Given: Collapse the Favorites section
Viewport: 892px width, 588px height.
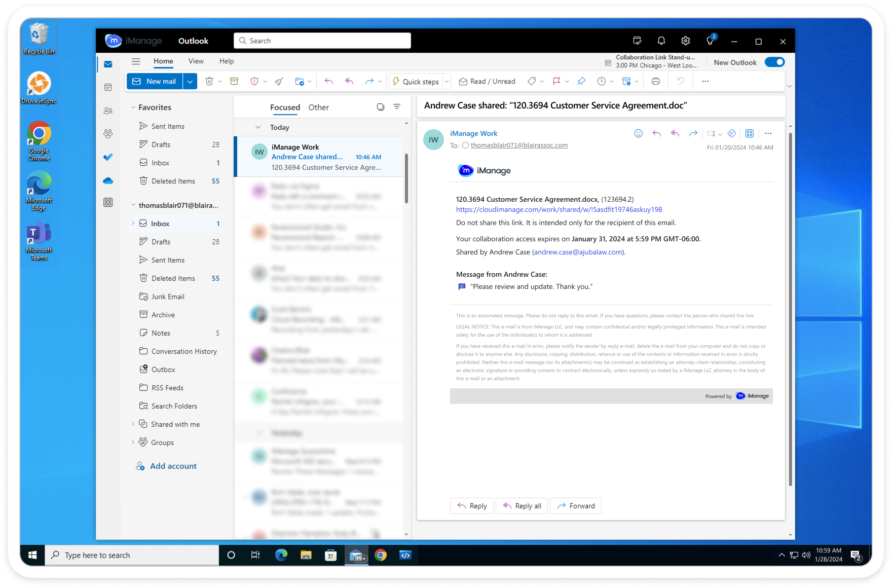Looking at the screenshot, I should point(133,107).
